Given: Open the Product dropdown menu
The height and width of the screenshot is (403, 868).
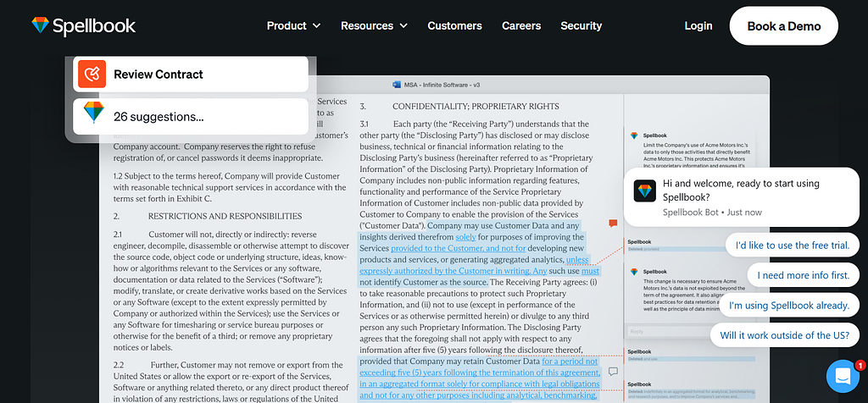Looking at the screenshot, I should [x=293, y=25].
